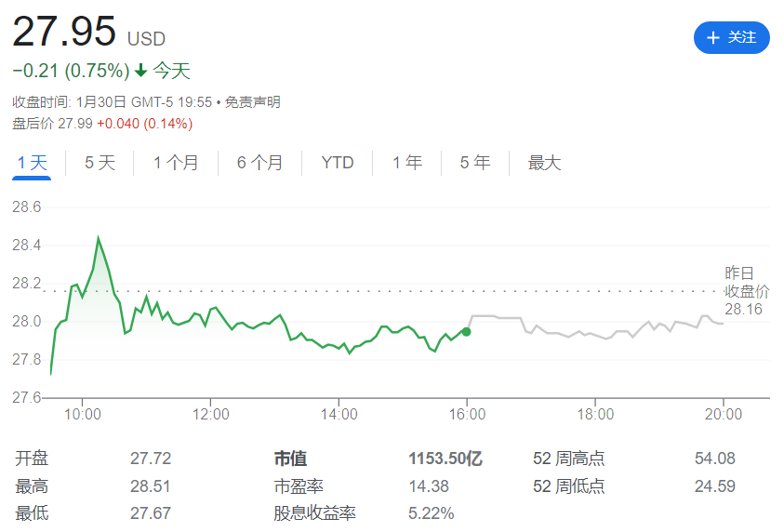The width and height of the screenshot is (784, 532).
Task: Click the 16:00 axis label
Action: coord(467,414)
